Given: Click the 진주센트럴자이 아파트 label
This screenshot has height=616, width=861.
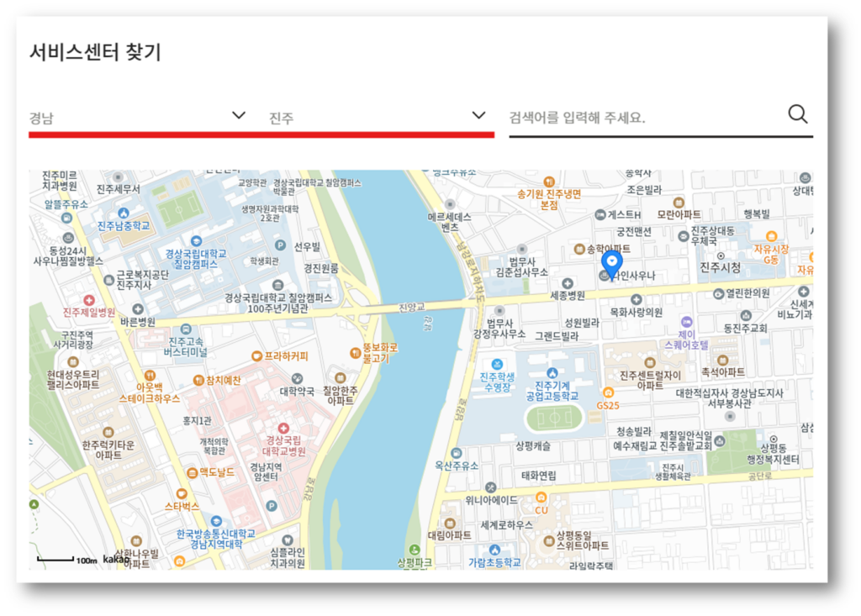Looking at the screenshot, I should 650,381.
